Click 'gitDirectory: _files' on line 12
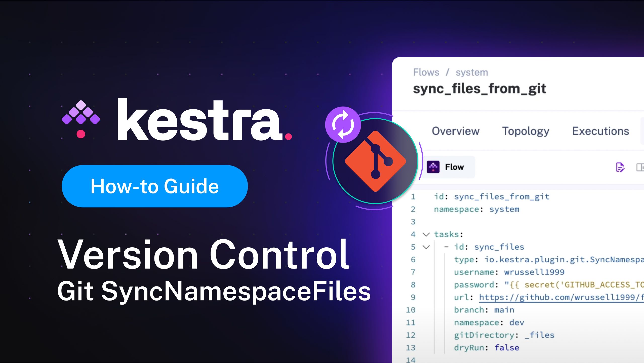The width and height of the screenshot is (644, 363). [504, 335]
